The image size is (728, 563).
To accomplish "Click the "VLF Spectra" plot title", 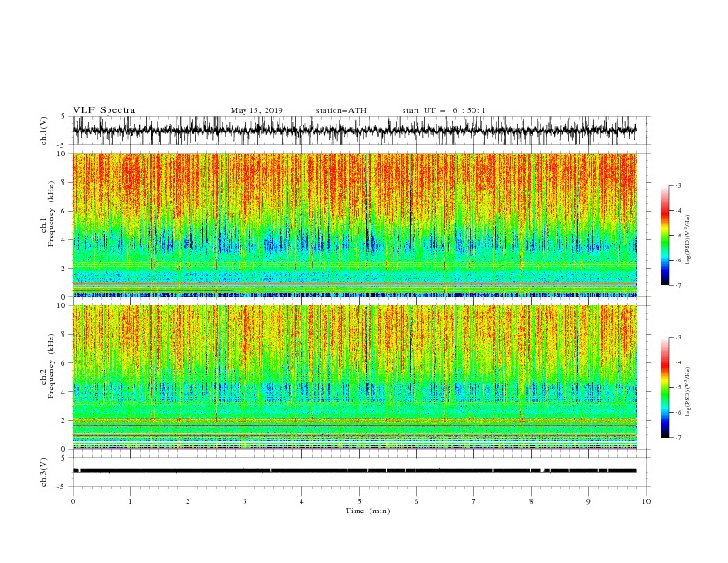I will pyautogui.click(x=104, y=110).
